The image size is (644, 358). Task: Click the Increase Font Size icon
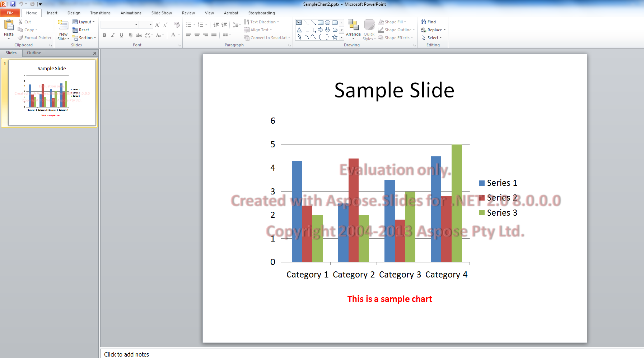point(157,25)
